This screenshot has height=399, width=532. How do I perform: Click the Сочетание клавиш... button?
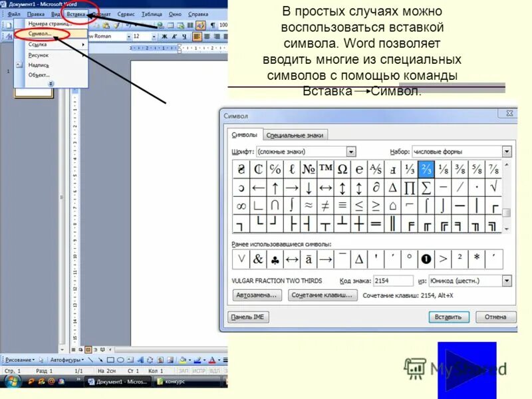[322, 295]
